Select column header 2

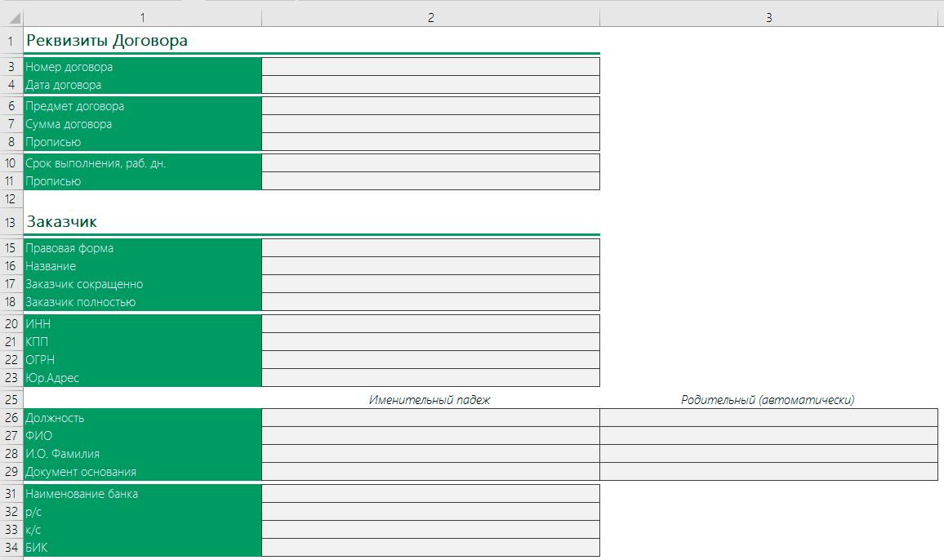point(431,18)
